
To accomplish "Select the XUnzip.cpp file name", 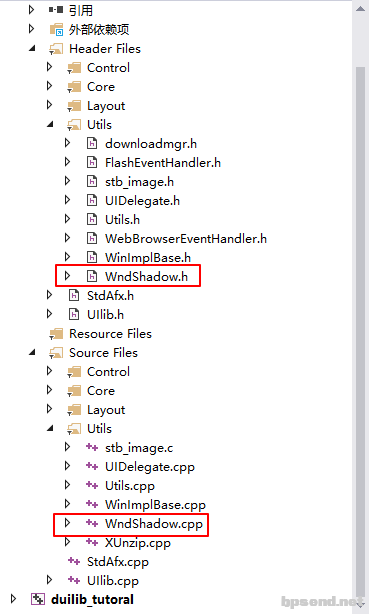I will (x=138, y=543).
